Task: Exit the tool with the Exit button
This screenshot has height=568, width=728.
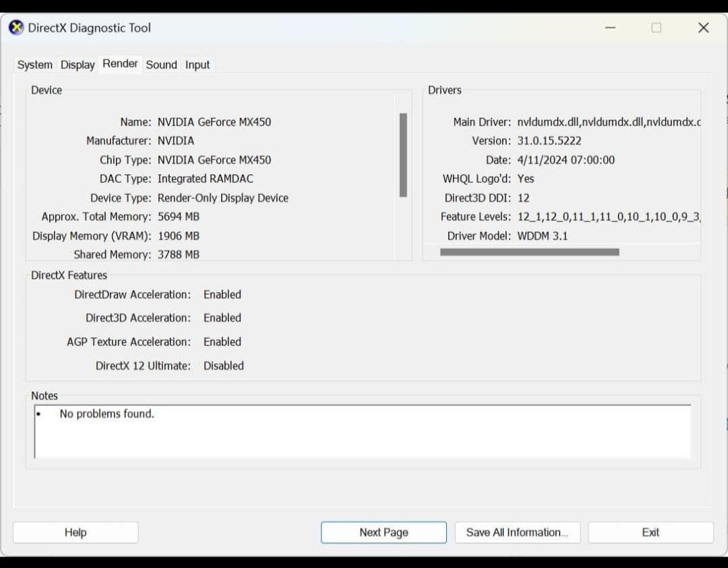Action: coord(650,532)
